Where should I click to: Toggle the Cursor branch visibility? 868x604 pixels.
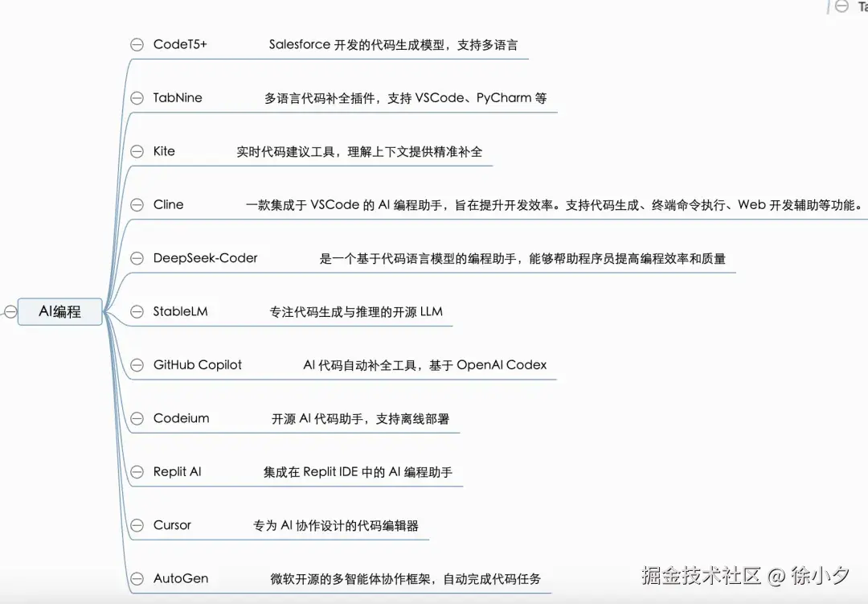coord(137,524)
